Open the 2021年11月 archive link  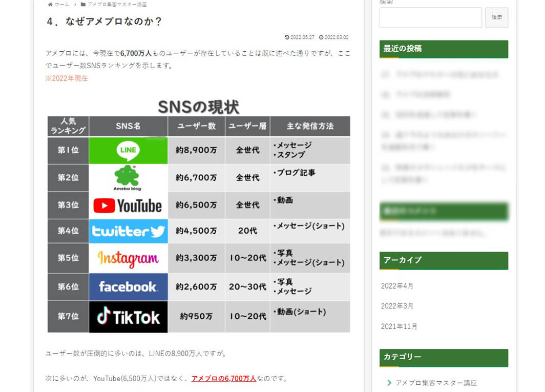tap(399, 326)
